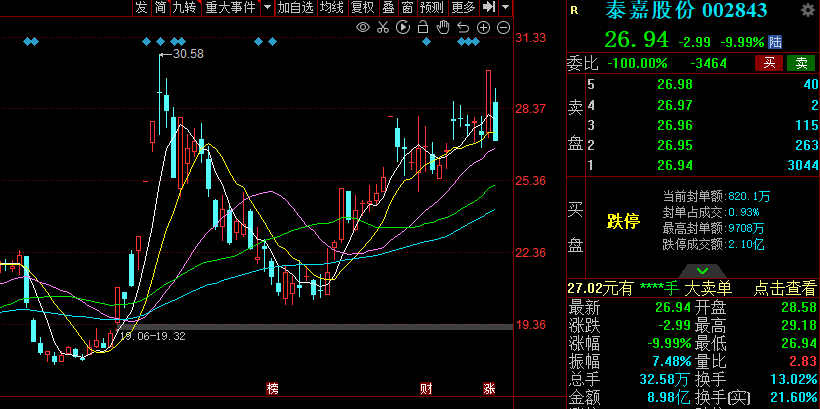
Task: Click the 发 toolbar button
Action: (142, 7)
